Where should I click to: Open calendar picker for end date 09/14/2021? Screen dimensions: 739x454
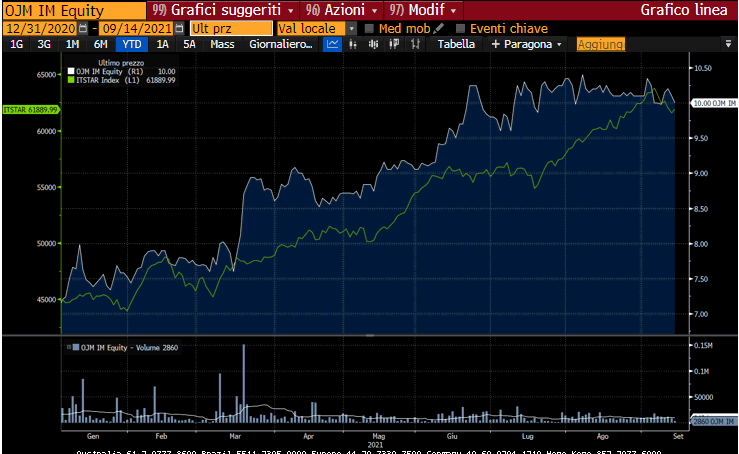[x=179, y=29]
